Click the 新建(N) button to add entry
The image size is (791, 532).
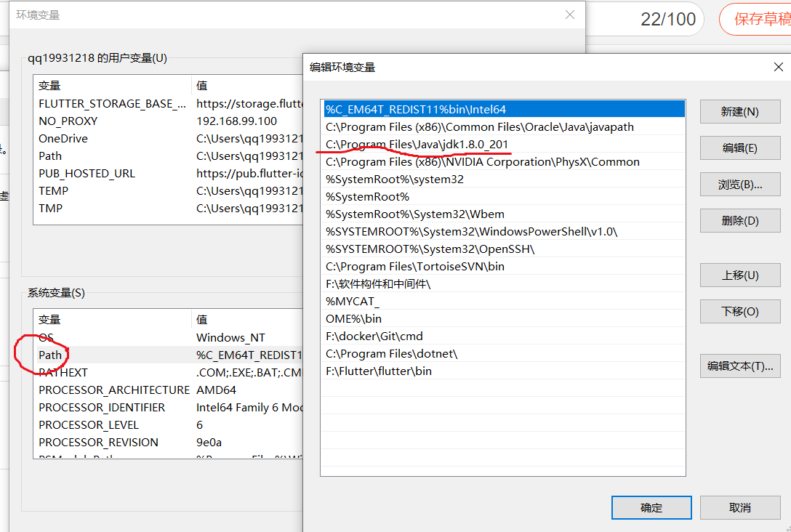(x=739, y=111)
